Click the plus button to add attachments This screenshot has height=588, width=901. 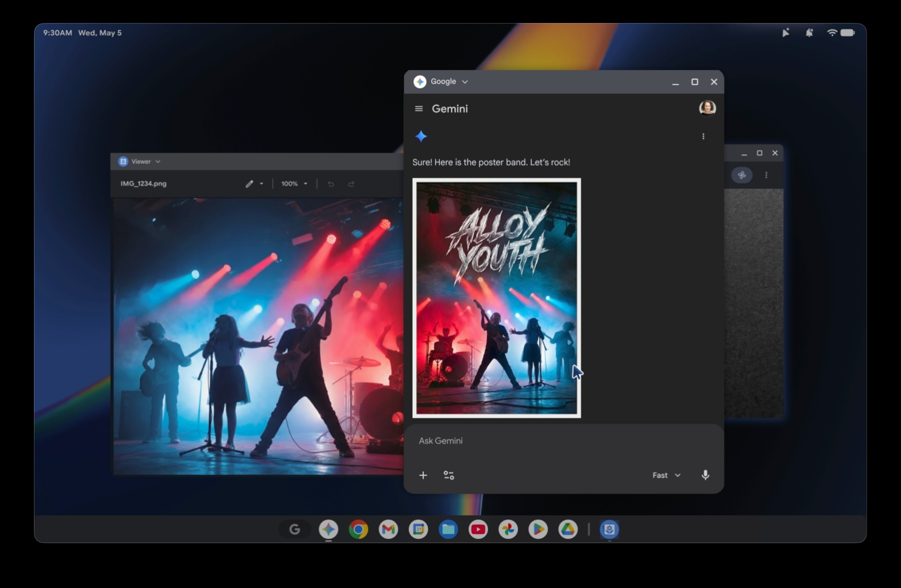(423, 475)
